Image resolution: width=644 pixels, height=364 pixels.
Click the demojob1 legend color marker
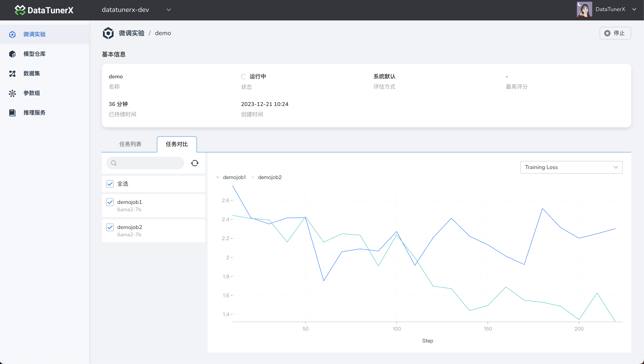pos(218,177)
